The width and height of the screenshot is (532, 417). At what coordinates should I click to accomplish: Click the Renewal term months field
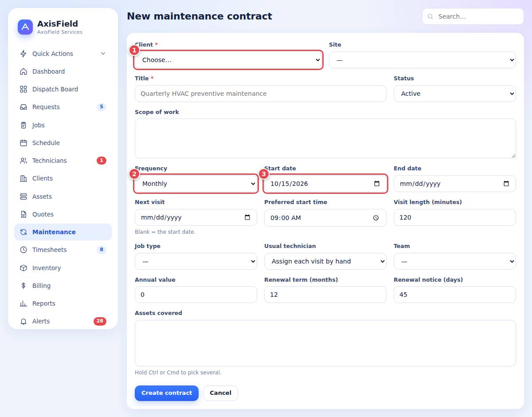pyautogui.click(x=325, y=295)
